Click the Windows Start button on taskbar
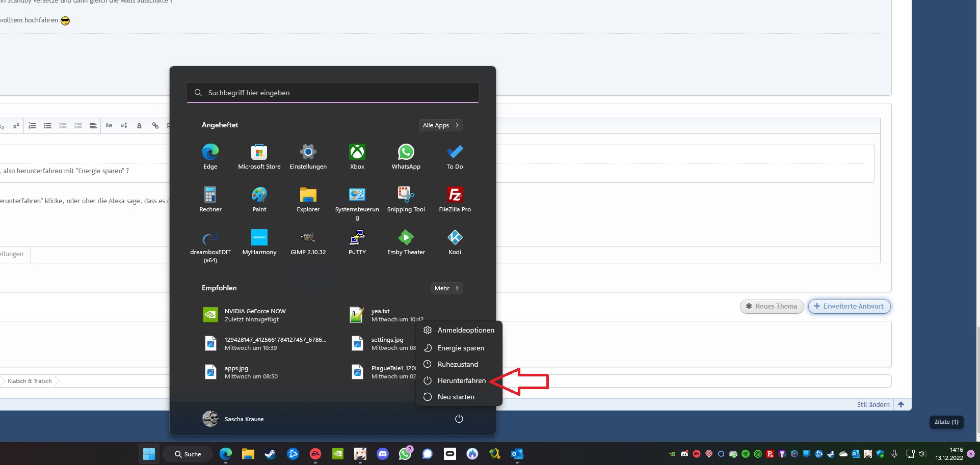Screen dimensions: 980x465 [x=149, y=454]
